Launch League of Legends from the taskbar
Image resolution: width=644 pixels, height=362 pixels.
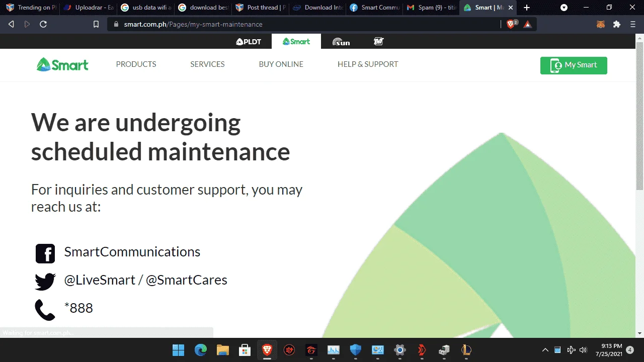point(466,350)
